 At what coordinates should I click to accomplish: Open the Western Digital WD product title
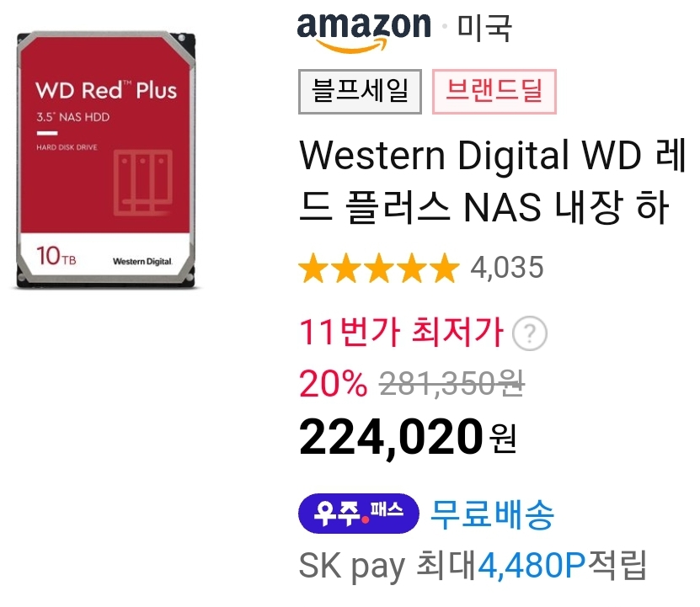(x=492, y=181)
